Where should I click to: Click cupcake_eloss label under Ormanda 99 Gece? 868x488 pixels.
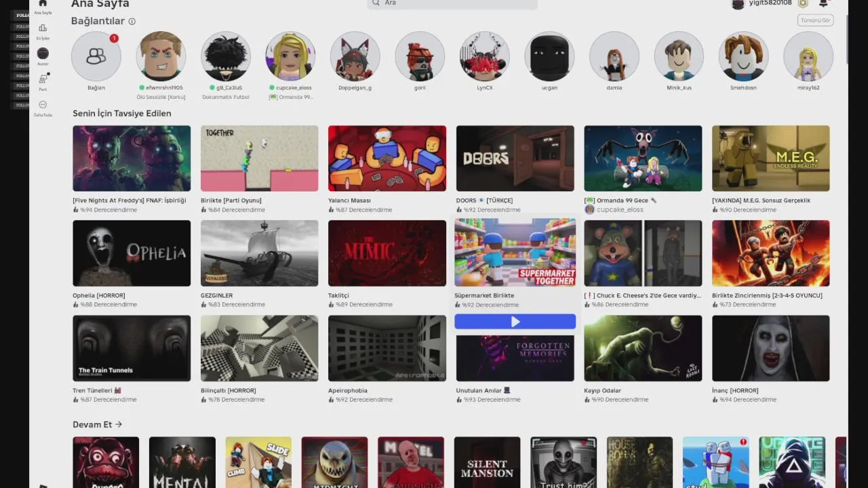pyautogui.click(x=620, y=210)
